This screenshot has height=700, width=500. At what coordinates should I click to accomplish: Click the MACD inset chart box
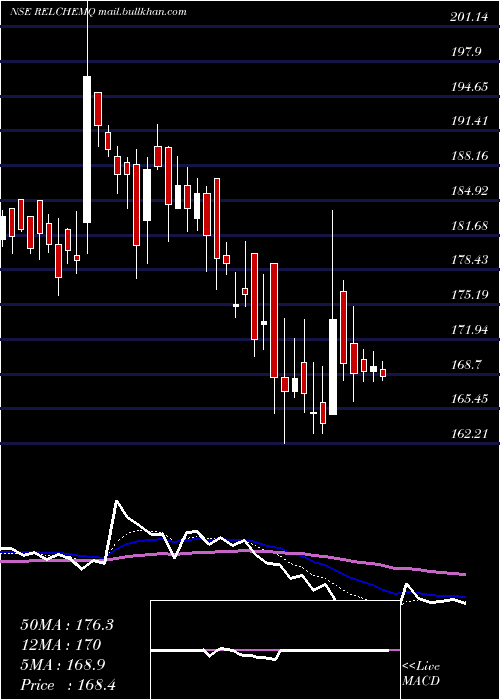pos(275,650)
